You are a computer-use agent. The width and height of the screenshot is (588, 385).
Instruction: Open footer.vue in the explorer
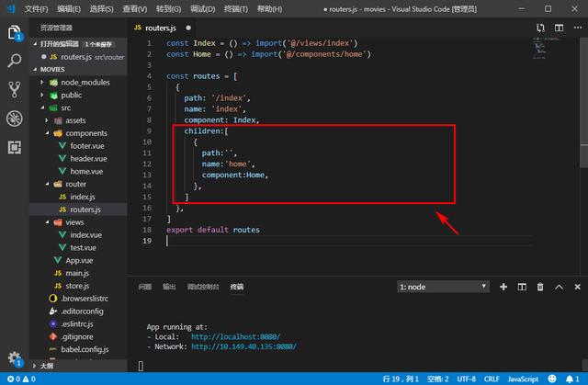click(x=87, y=146)
